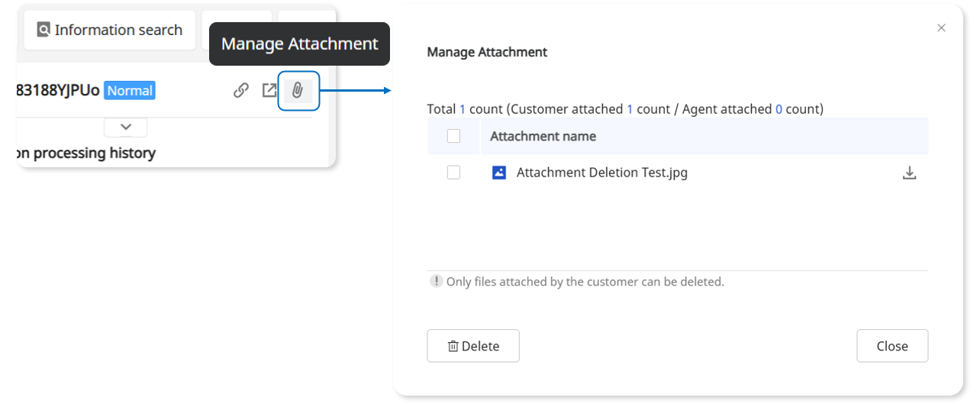Click the blue Normal status badge
The height and width of the screenshot is (404, 980).
[130, 91]
